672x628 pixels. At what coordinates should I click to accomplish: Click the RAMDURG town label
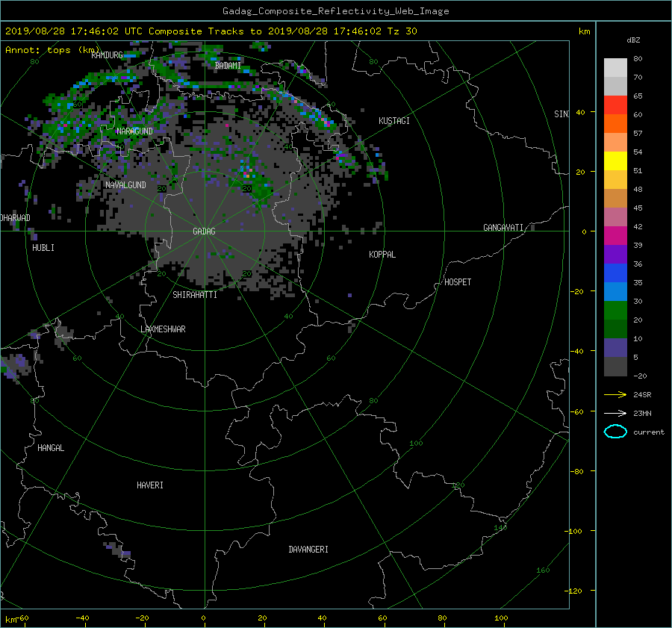coord(107,55)
